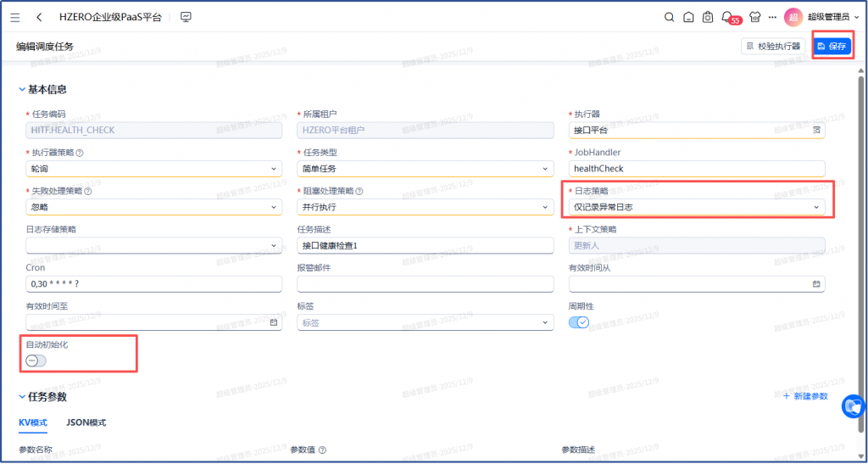Click into the Cron expression field

[153, 284]
